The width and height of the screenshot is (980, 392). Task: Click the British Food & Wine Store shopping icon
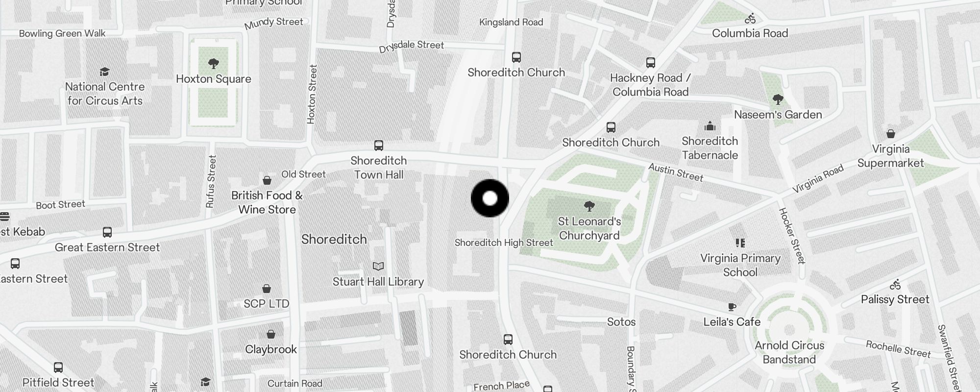[267, 180]
